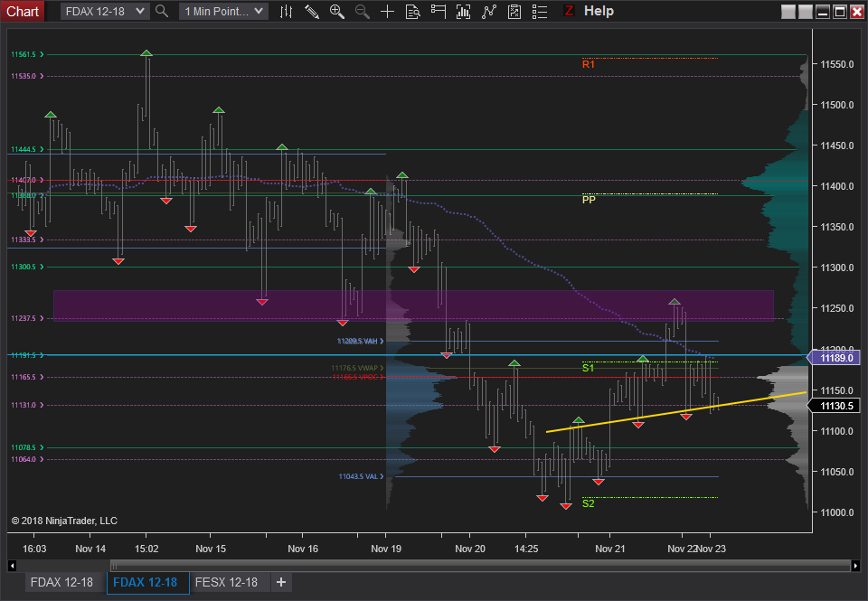Click the first gray link button

(788, 12)
